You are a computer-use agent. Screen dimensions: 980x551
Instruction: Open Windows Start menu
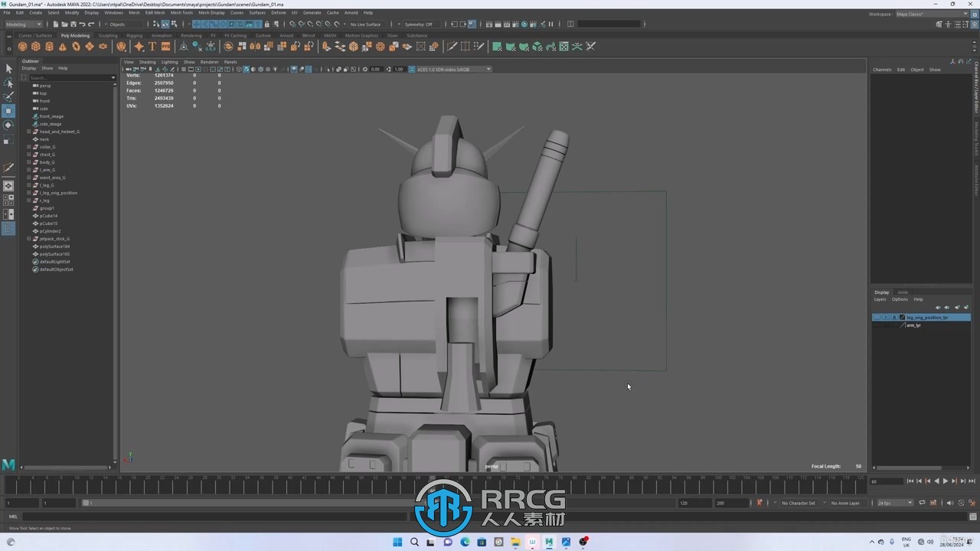397,542
